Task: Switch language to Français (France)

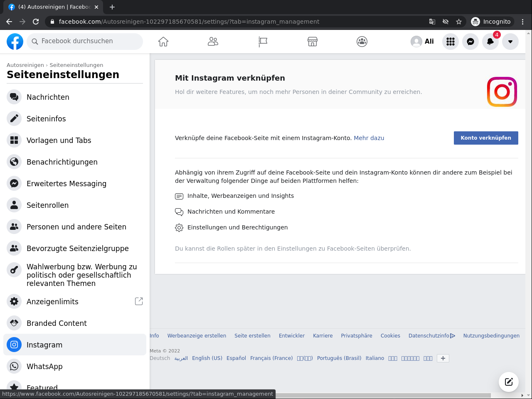Action: click(271, 358)
